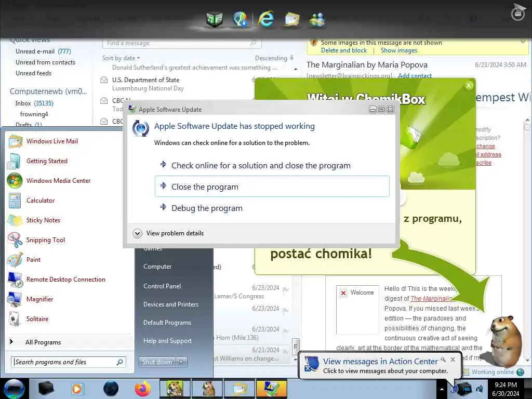Open Computer from Start menu
Screen dimensions: 532x399
(x=157, y=267)
